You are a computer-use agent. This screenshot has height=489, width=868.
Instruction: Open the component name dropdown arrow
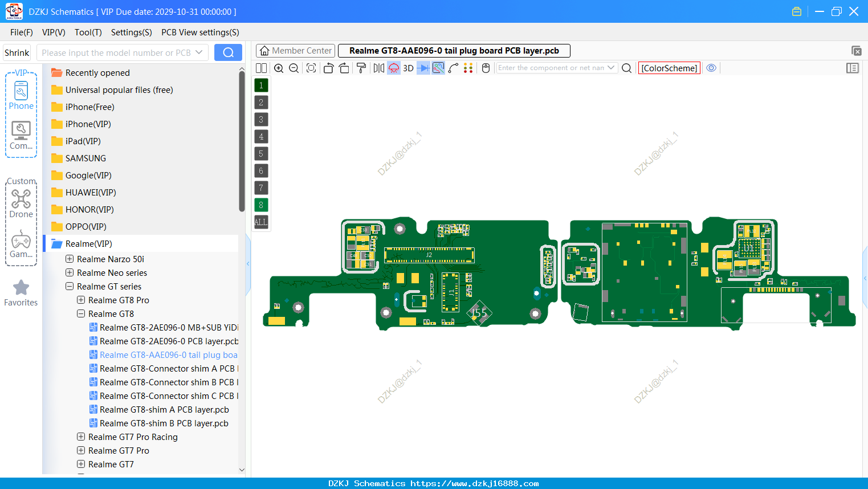611,68
